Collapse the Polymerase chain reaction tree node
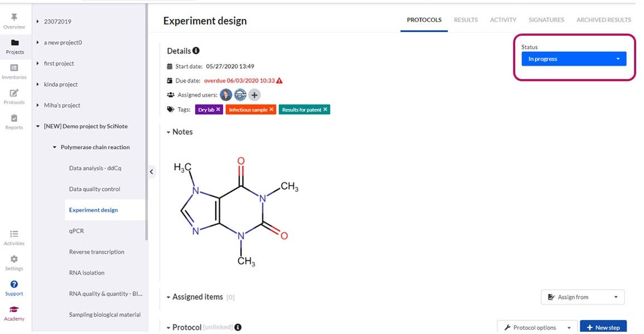 (x=55, y=147)
